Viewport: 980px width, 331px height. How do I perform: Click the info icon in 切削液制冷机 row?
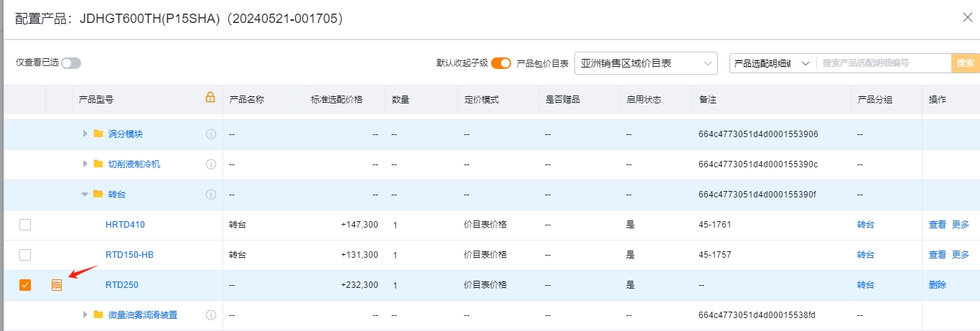click(211, 164)
